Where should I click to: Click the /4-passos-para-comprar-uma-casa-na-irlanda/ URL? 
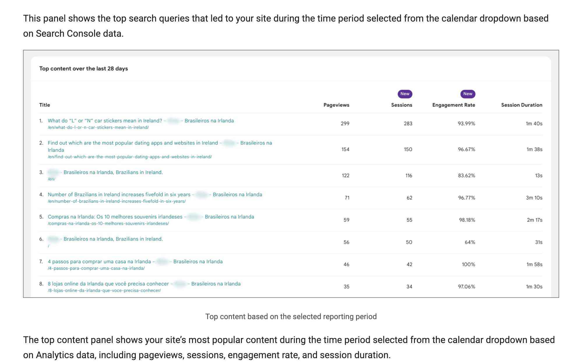96,268
